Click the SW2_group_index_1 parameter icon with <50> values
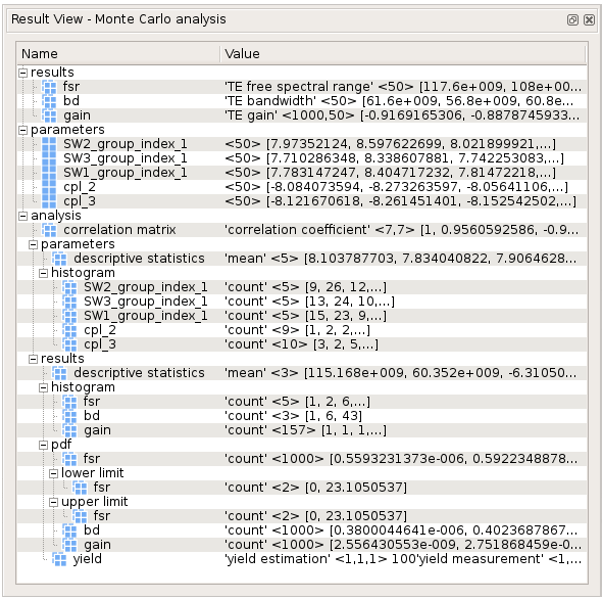Image resolution: width=605 pixels, height=599 pixels. click(49, 144)
